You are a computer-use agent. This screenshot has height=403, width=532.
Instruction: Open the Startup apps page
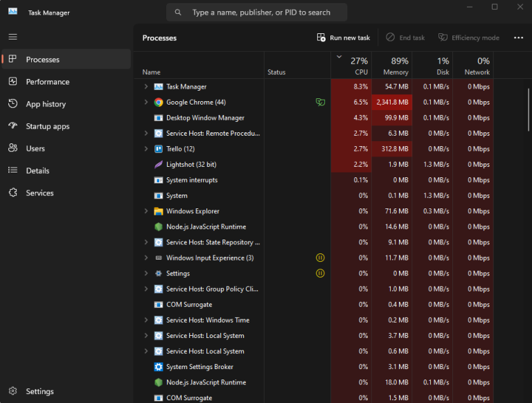tap(48, 126)
